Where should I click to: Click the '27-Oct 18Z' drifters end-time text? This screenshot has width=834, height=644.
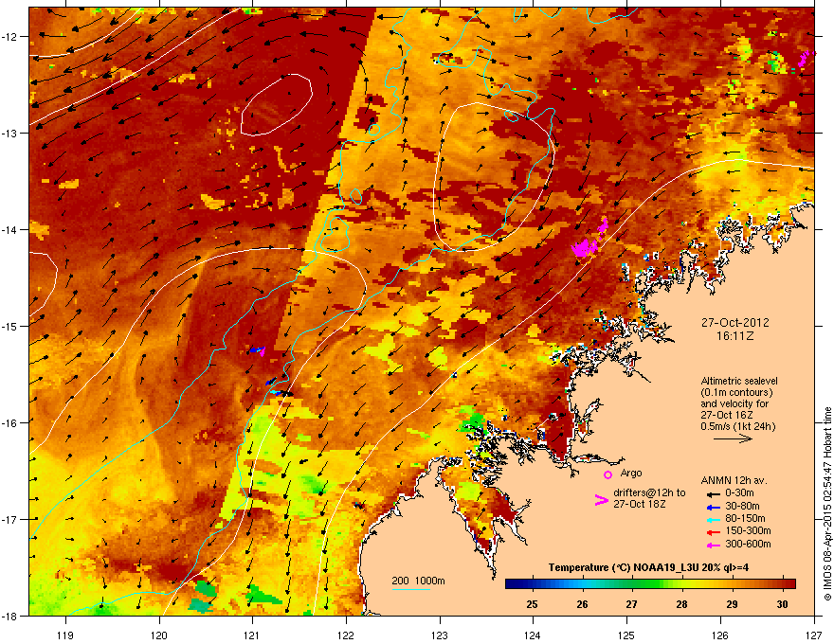[x=640, y=504]
